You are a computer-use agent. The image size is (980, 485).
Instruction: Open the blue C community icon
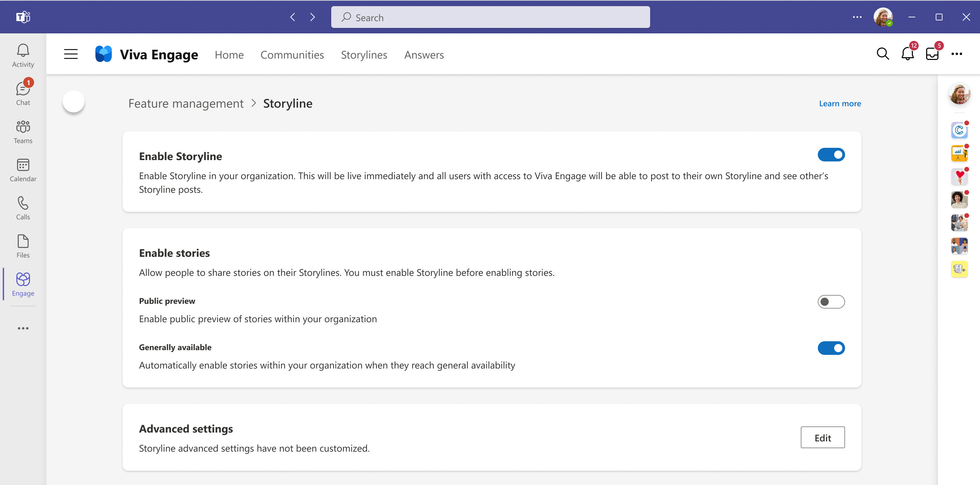[x=959, y=130]
